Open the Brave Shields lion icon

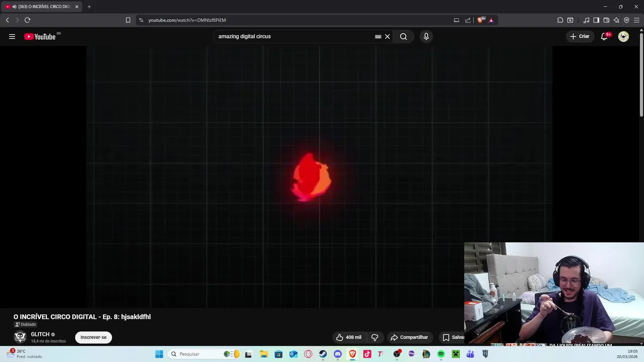pos(480,20)
